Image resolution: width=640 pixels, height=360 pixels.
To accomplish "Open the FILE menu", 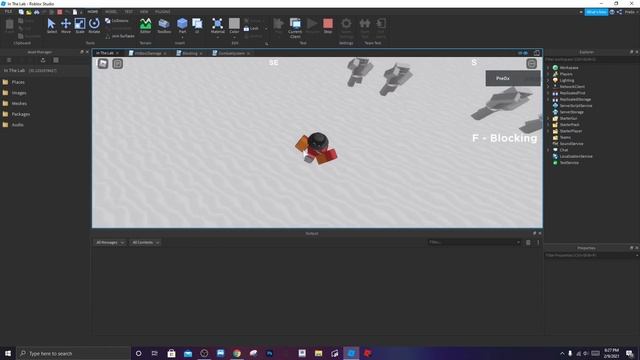I will tap(8, 12).
